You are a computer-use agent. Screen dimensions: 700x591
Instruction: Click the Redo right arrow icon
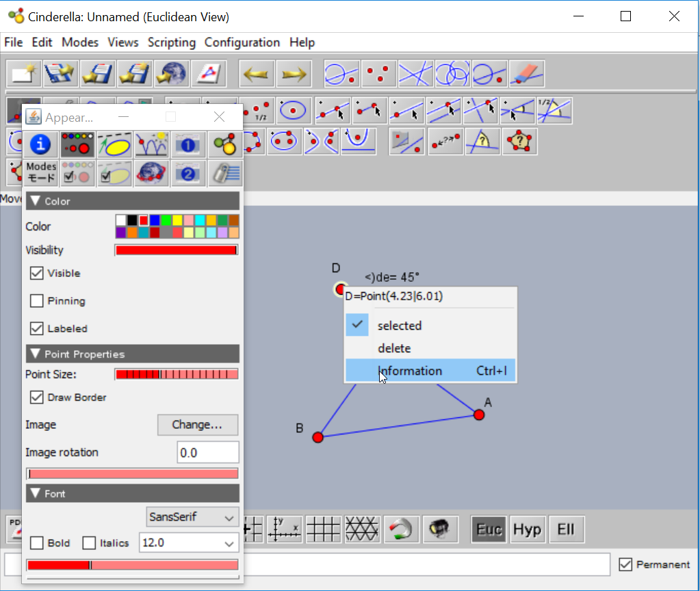click(x=294, y=74)
